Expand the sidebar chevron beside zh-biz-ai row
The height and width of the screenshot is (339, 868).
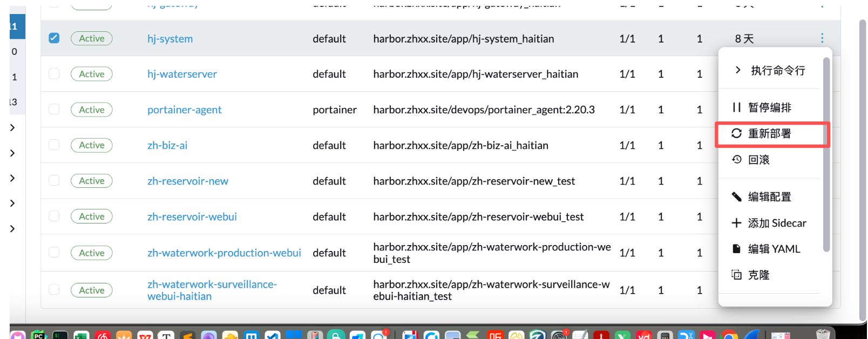(12, 153)
